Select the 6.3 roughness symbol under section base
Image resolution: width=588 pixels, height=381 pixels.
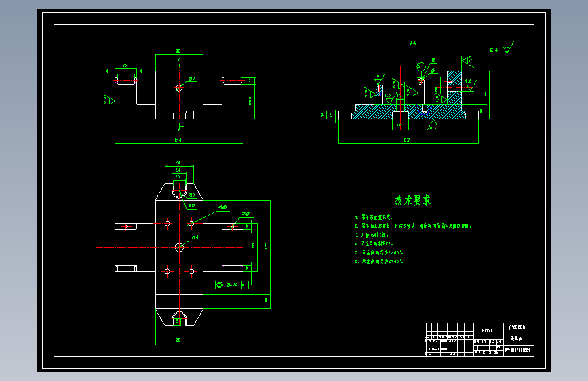point(433,125)
